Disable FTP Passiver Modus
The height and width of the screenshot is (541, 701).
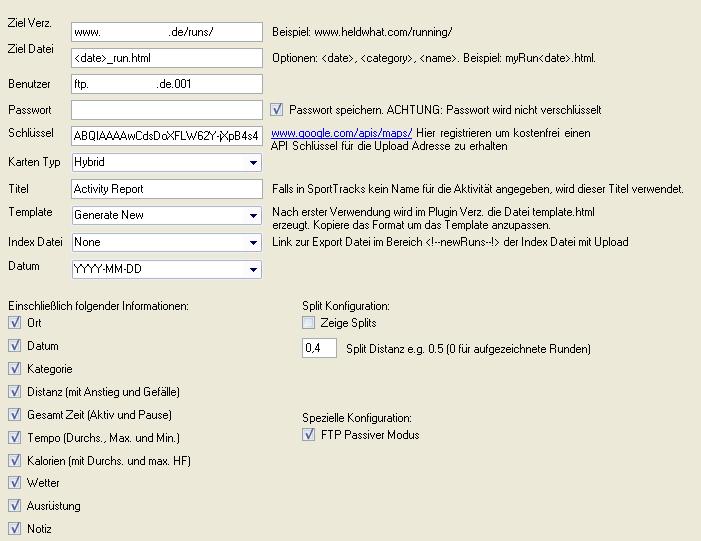(309, 435)
